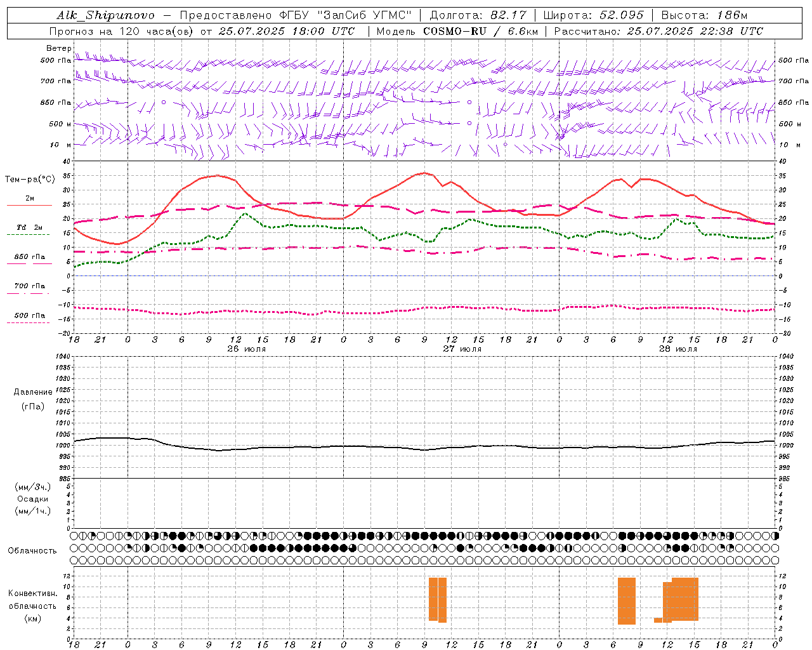812x650 pixels.
Task: Click the Широта: 52.095 value
Action: pyautogui.click(x=593, y=15)
